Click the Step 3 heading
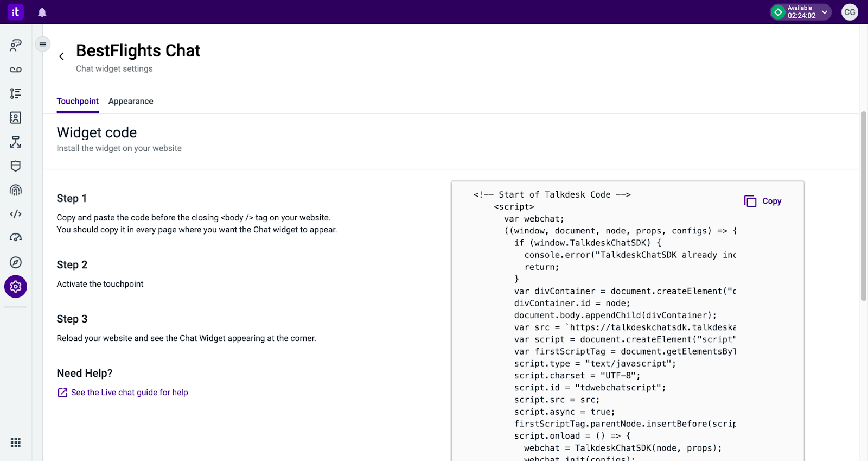Viewport: 868px width, 461px height. click(72, 319)
